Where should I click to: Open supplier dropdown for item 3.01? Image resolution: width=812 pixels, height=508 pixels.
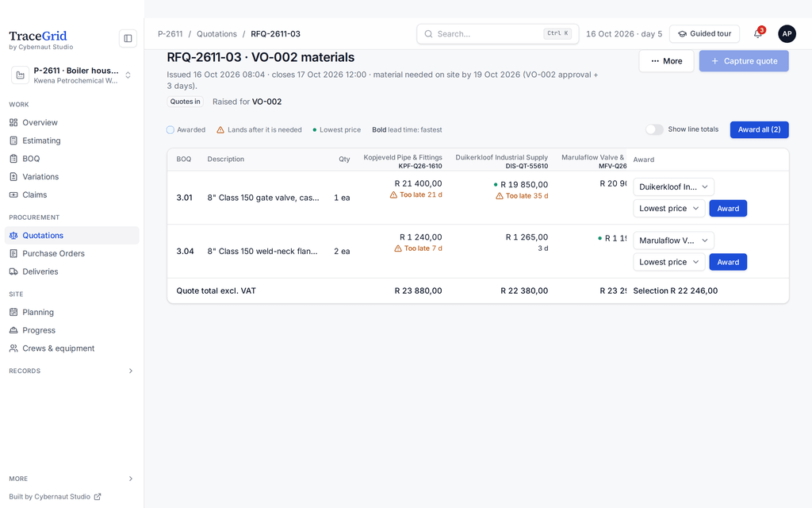click(673, 187)
